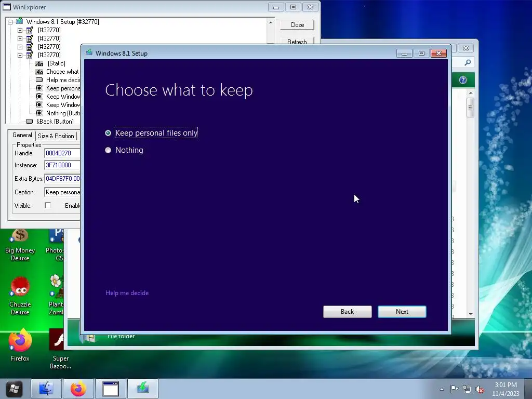Click the Back button in Setup
The width and height of the screenshot is (532, 399).
point(347,312)
